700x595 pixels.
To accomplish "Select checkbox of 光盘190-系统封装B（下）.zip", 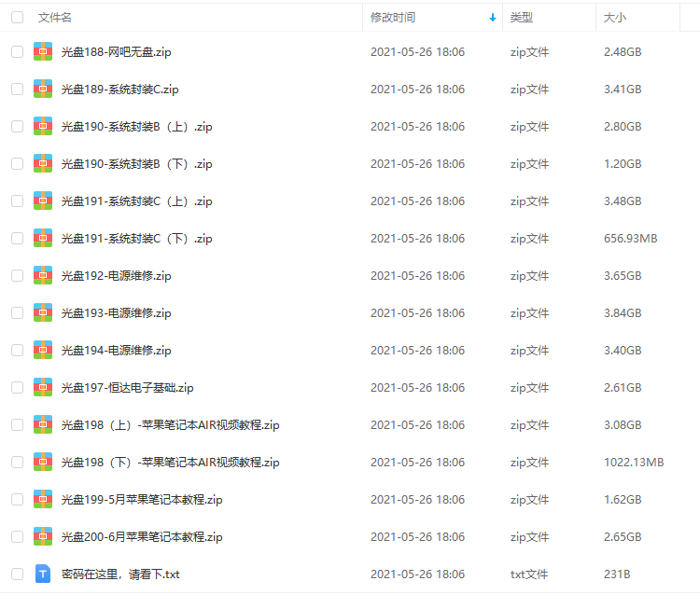I will 18,164.
